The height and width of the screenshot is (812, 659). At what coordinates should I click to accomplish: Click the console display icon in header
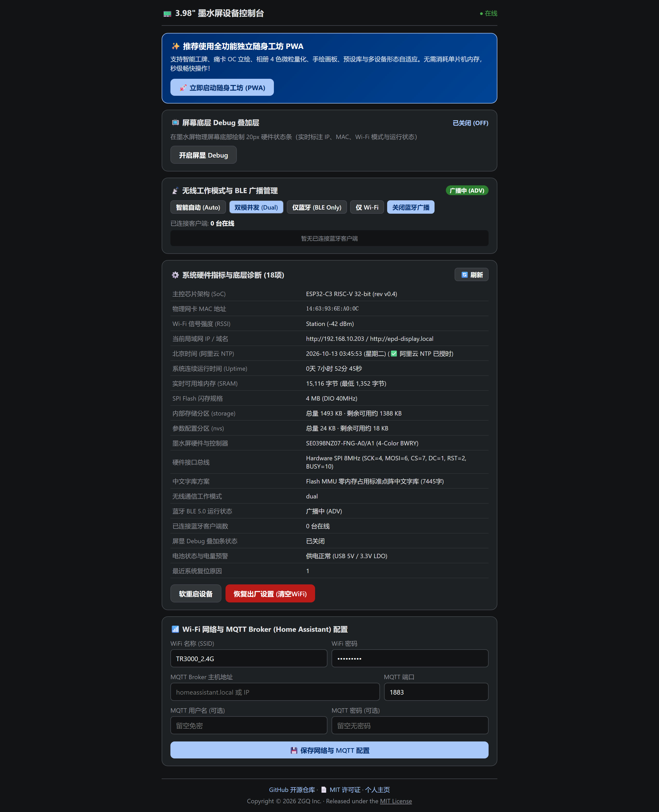(x=167, y=14)
